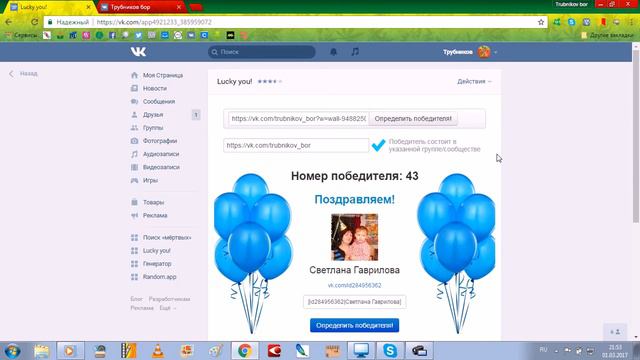Go back with browser back arrow

tap(9, 22)
